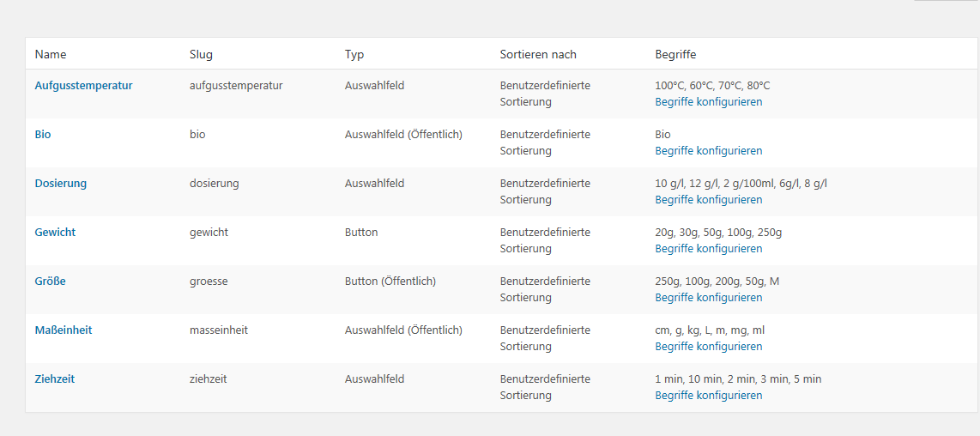The image size is (980, 436).
Task: Click the Begriffe column header
Action: tap(675, 54)
